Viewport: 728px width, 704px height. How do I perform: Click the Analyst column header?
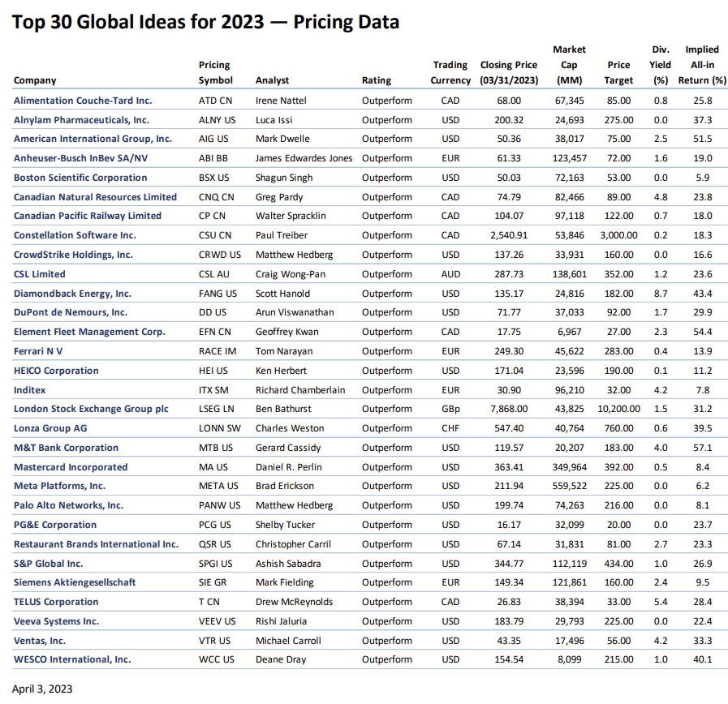tap(272, 80)
